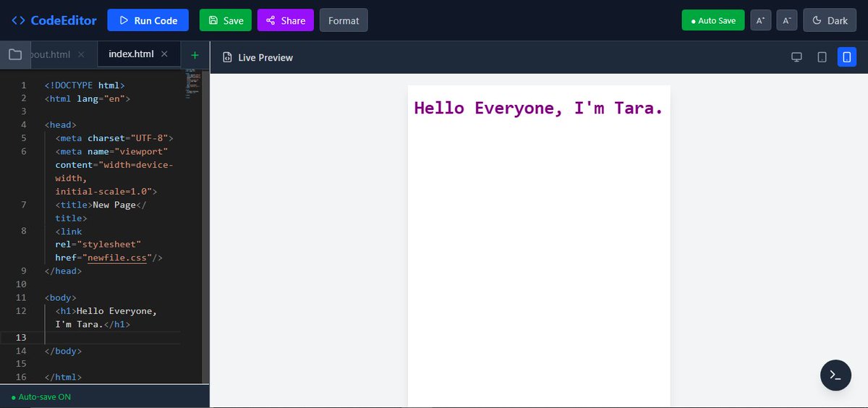Click the newfile.css link in code

116,258
